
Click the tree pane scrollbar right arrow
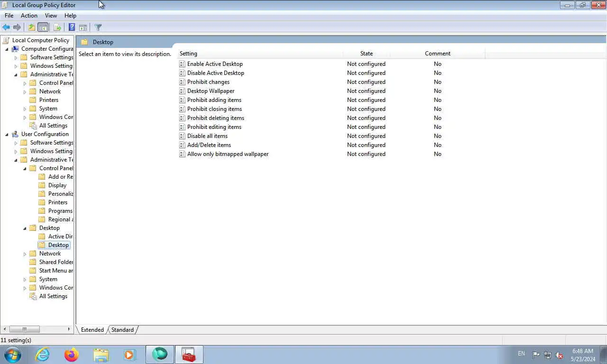click(x=69, y=329)
